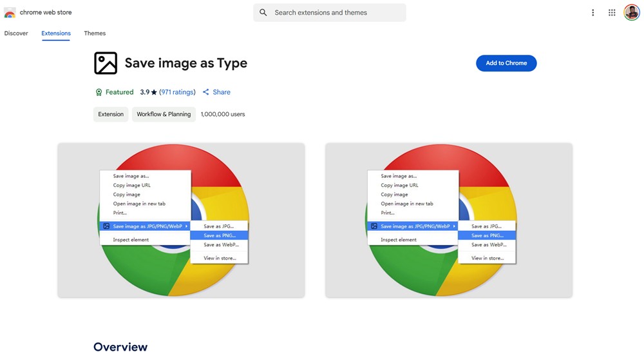Image resolution: width=644 pixels, height=352 pixels.
Task: Open the second screenshot thumbnail
Action: click(x=449, y=220)
